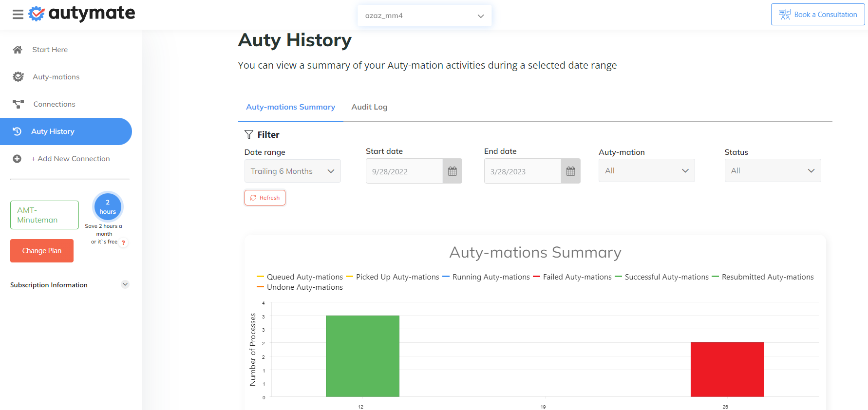Expand Subscription Information section
This screenshot has height=410, width=868.
(125, 284)
